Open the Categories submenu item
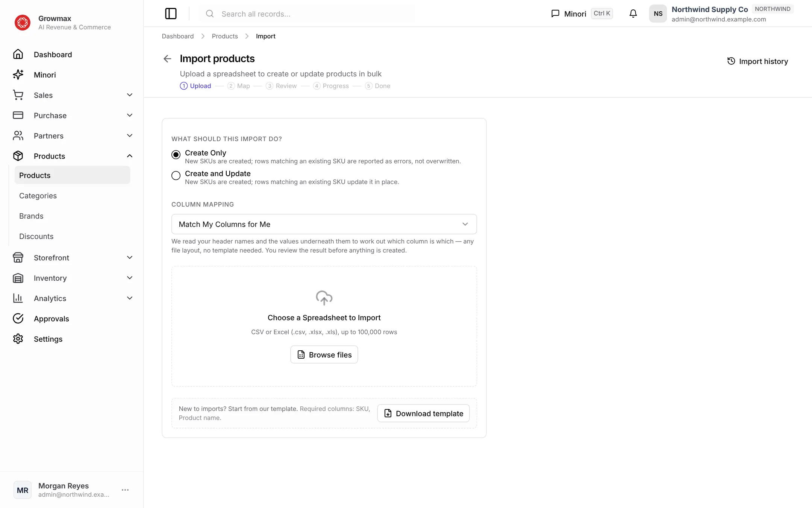The image size is (812, 508). point(72,196)
